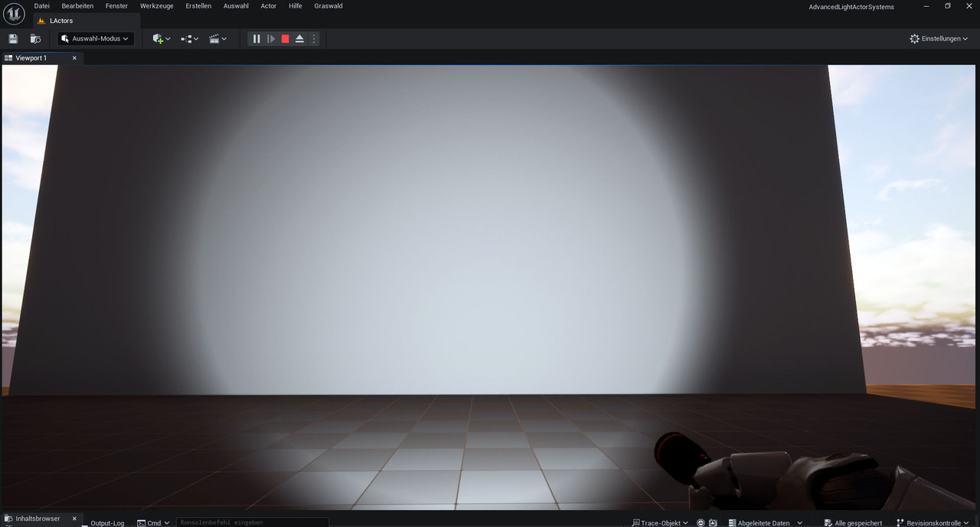Stop the play session with the red square
Image resolution: width=980 pixels, height=527 pixels.
point(285,38)
